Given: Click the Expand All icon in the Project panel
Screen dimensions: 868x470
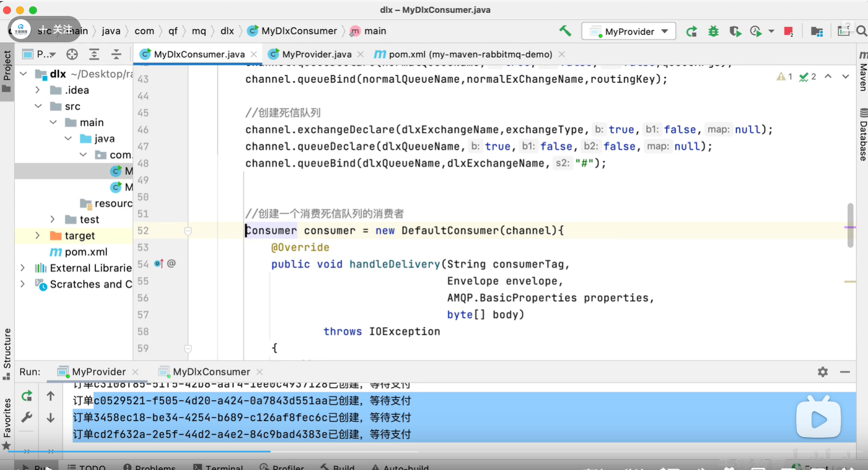Looking at the screenshot, I should (x=94, y=54).
